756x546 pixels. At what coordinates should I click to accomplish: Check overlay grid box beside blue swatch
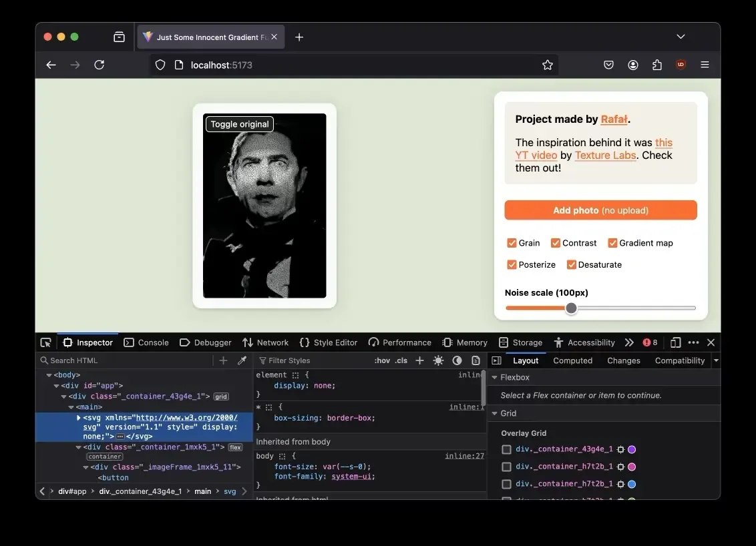(506, 484)
